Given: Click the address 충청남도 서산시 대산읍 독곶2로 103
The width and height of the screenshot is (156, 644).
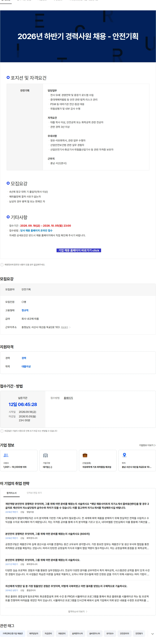Looking at the screenshot, I should click(x=41, y=327).
